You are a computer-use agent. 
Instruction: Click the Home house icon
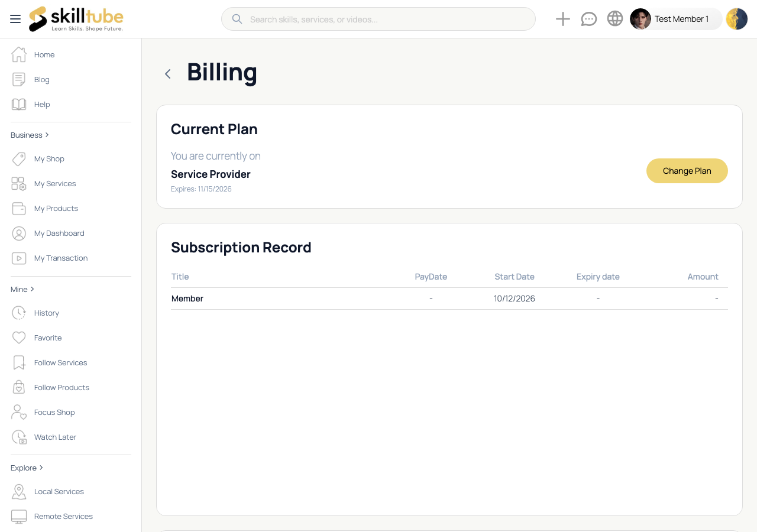tap(19, 54)
